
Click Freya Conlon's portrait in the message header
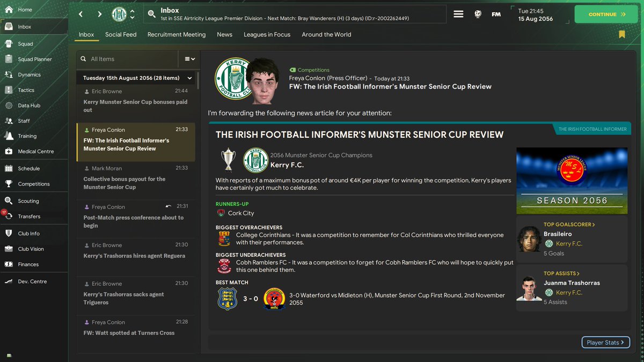pos(263,82)
